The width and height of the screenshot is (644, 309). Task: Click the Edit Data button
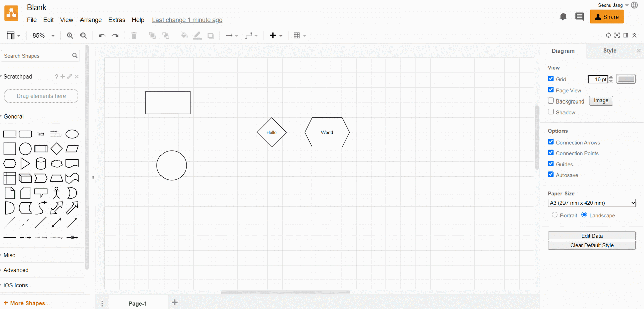[x=592, y=236]
